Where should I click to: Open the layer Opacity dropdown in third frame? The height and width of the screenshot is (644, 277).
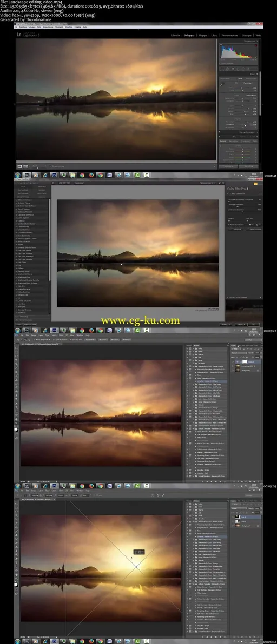pos(261,353)
